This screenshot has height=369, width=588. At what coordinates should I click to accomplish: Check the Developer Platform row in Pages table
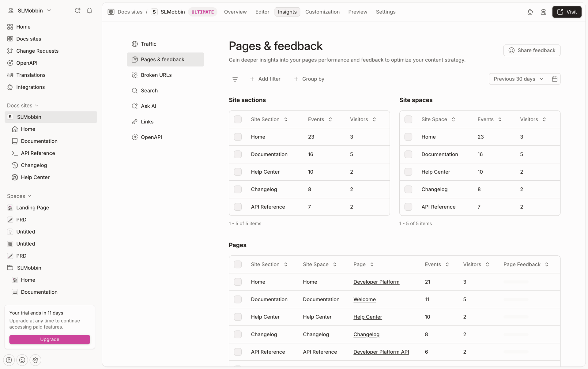pyautogui.click(x=238, y=282)
